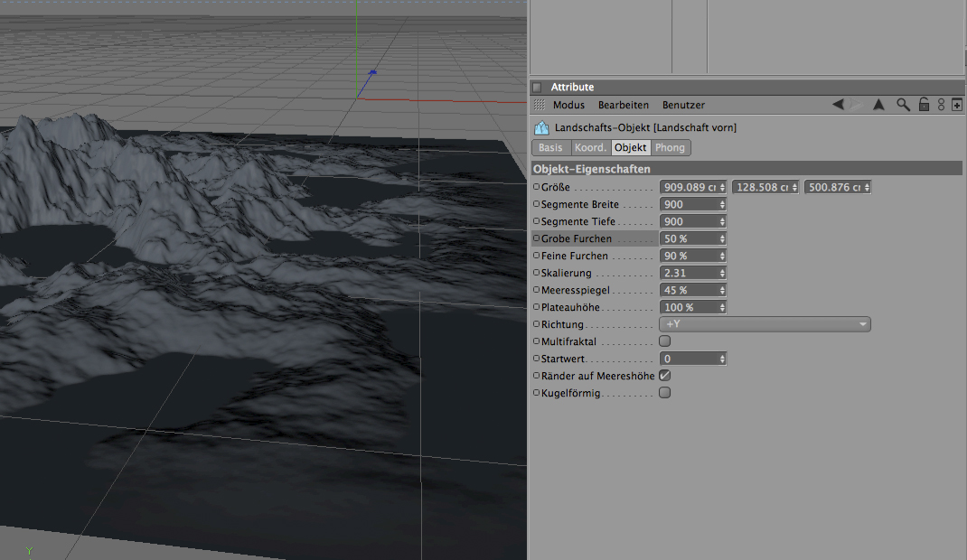Open the magnifier search icon
Screen dimensions: 967x560
903,105
